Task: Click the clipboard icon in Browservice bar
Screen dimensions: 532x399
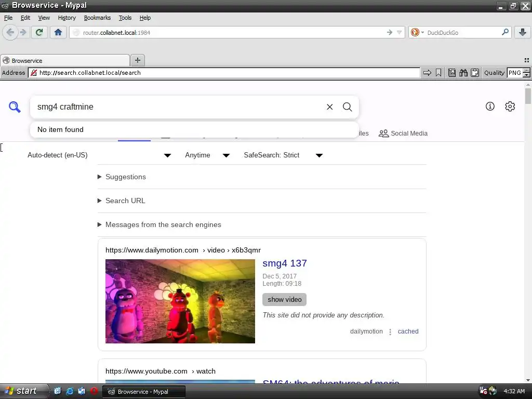Action: pyautogui.click(x=475, y=73)
